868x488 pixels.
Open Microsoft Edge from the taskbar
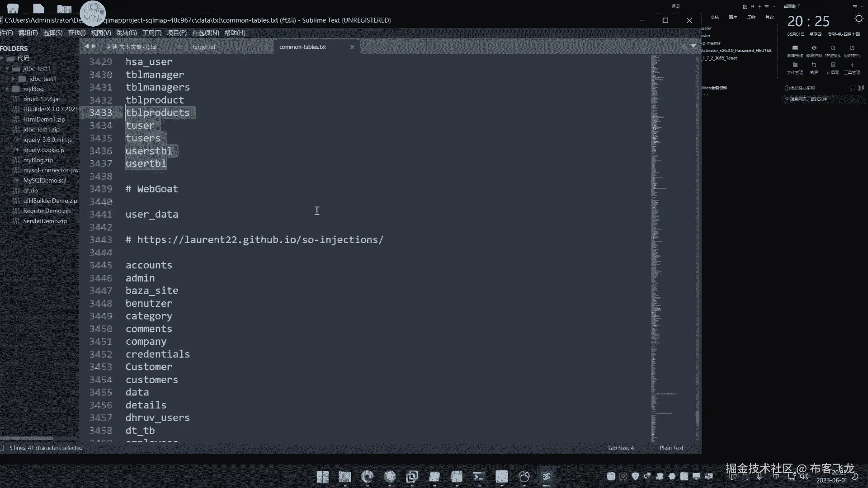point(367,476)
